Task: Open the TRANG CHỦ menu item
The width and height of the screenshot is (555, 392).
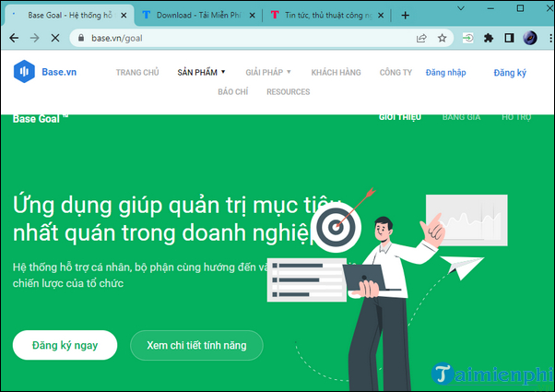Action: click(137, 72)
